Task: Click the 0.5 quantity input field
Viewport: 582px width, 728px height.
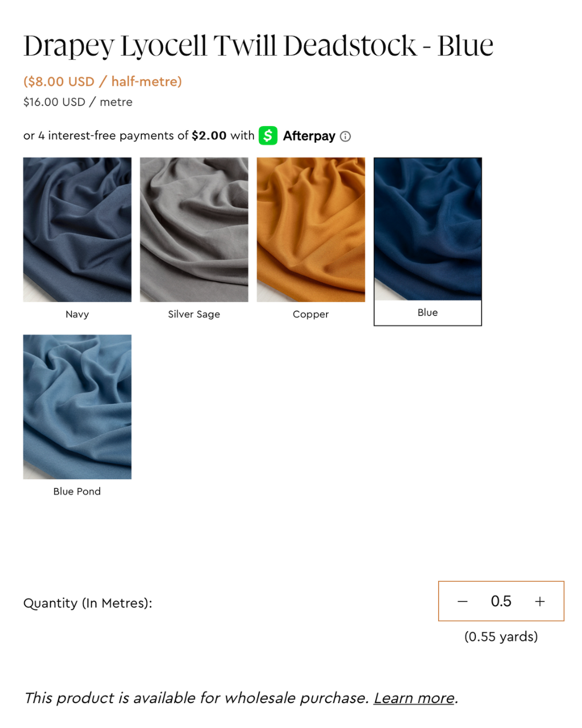Action: point(501,601)
